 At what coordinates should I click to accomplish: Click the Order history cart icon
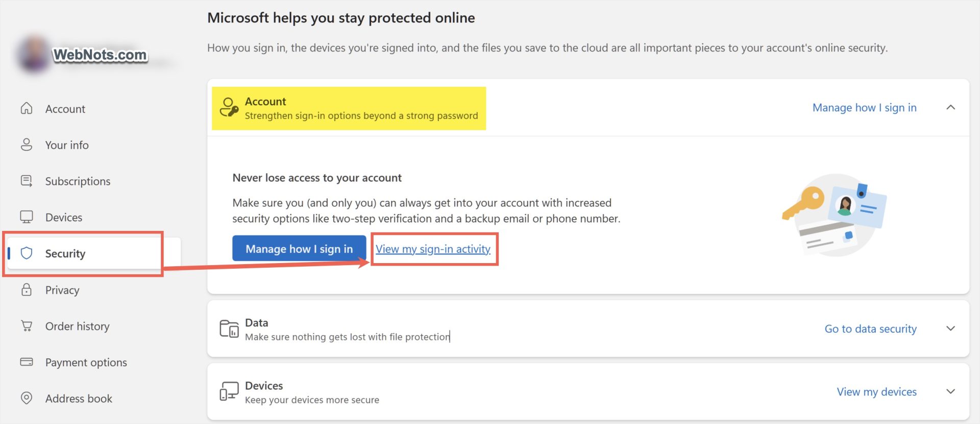click(27, 326)
